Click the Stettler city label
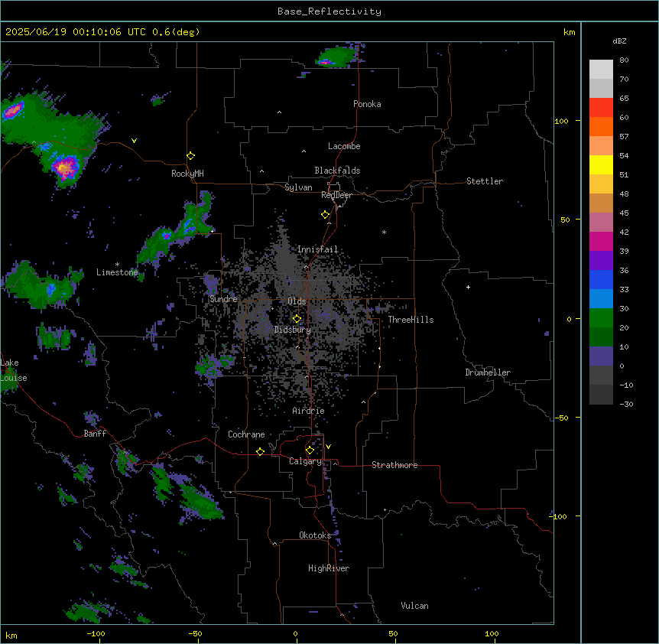659x644 pixels. pyautogui.click(x=485, y=181)
